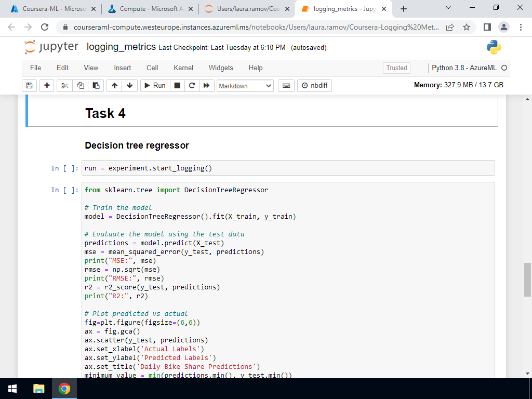
Task: View site information lock icon
Action: tap(66, 27)
